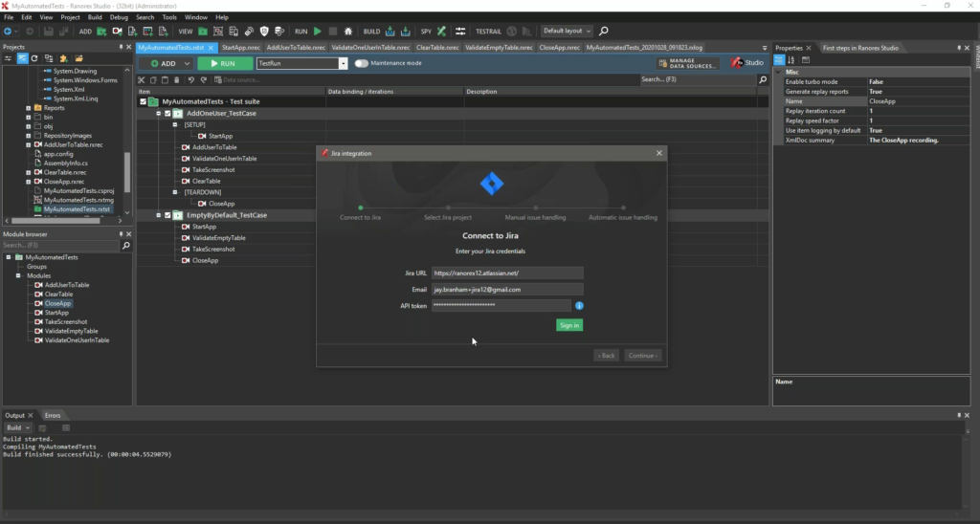980x524 pixels.
Task: Click the Continue button in Jira dialog
Action: point(642,356)
